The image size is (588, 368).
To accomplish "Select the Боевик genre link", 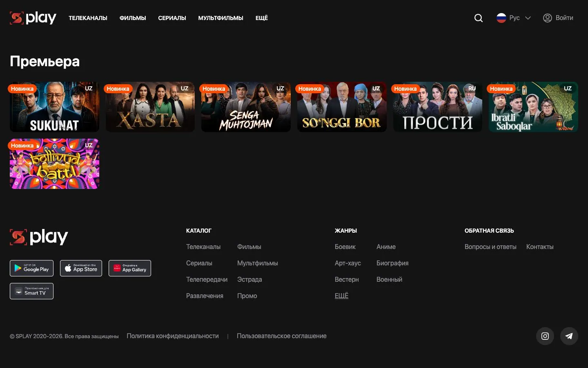I will 345,247.
